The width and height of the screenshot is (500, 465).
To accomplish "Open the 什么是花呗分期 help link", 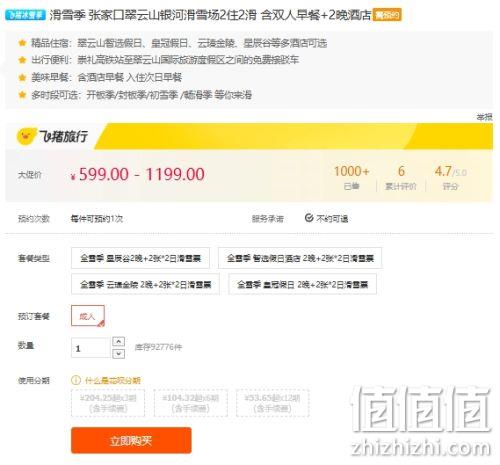I will (113, 380).
